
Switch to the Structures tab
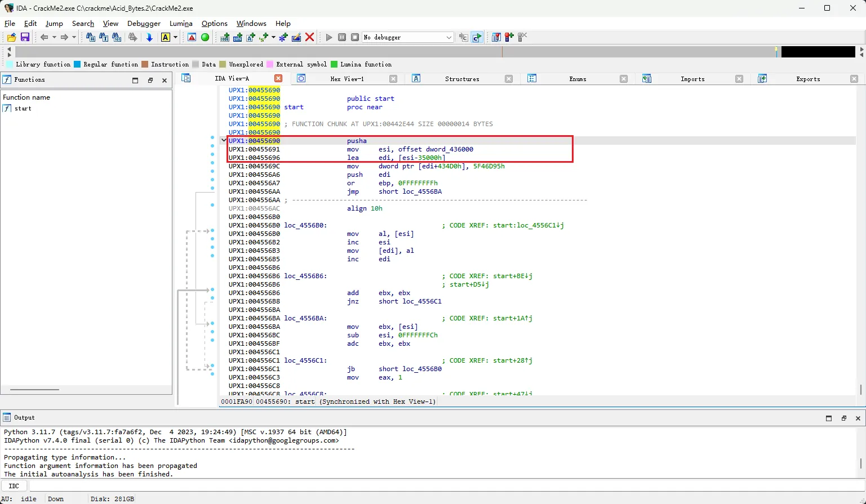click(462, 79)
